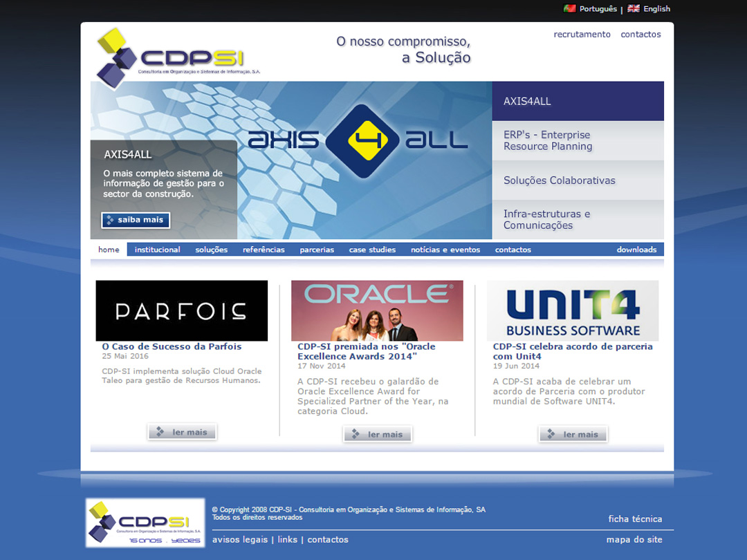Click the CDPSI logo in the footer
This screenshot has height=560, width=747.
[x=145, y=523]
